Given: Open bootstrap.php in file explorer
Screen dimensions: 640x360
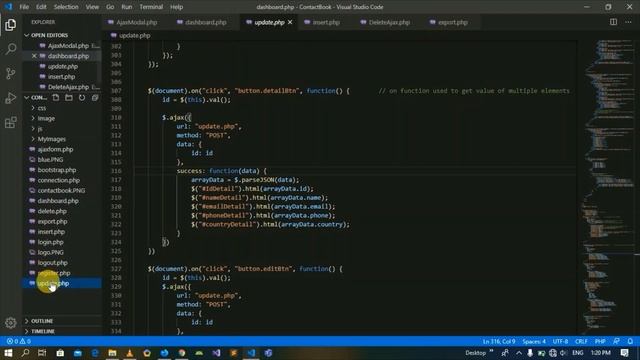Looking at the screenshot, I should click(x=57, y=170).
